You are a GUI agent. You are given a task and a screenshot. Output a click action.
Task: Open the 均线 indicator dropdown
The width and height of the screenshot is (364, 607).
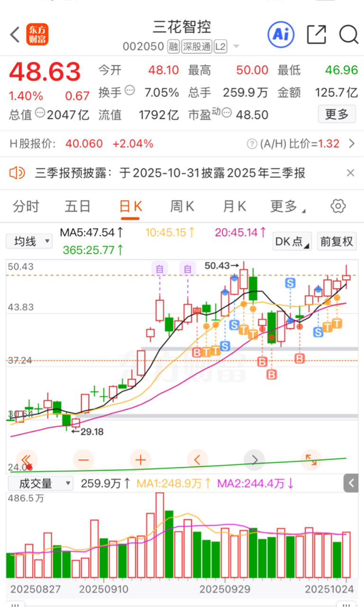(x=29, y=242)
